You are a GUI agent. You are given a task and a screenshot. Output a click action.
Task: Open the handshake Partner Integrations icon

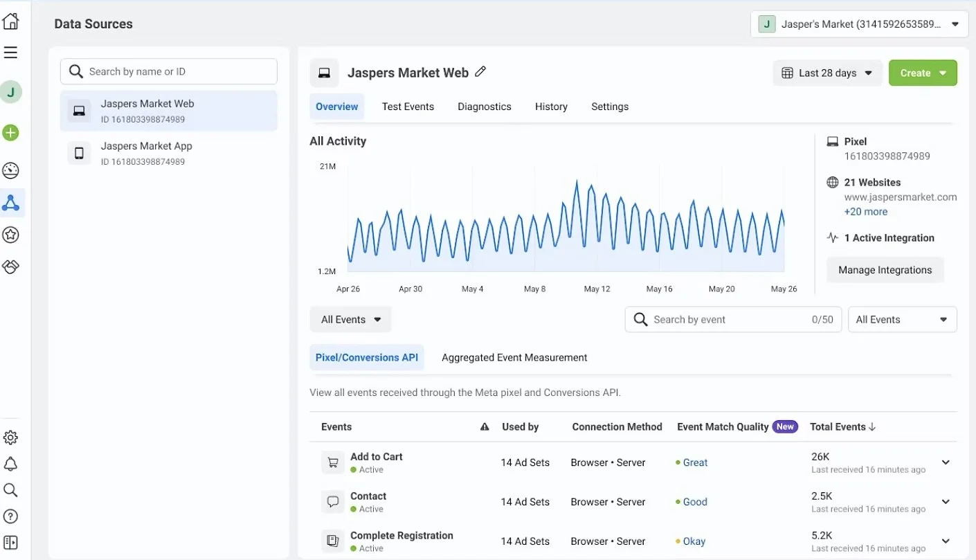point(10,267)
